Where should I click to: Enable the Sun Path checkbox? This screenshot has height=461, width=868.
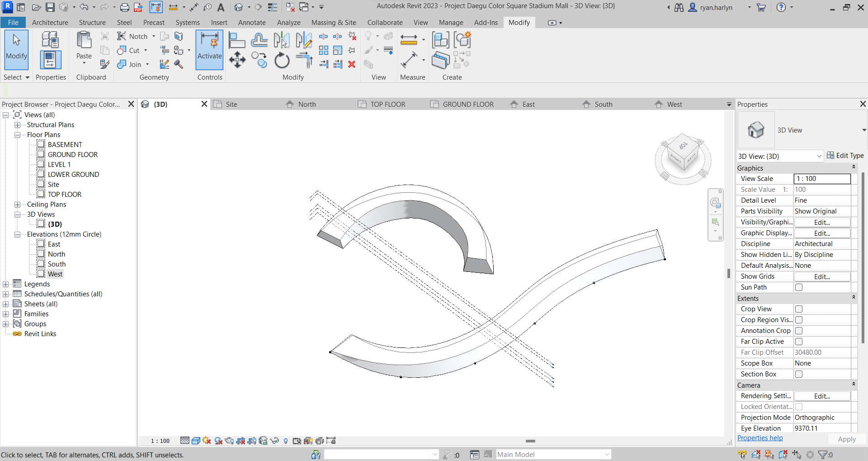(x=799, y=287)
